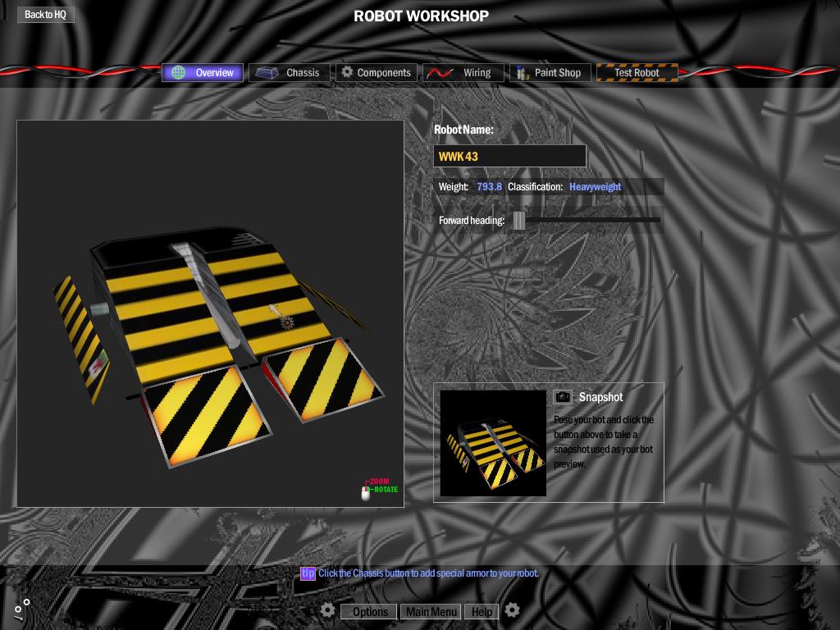Click the gear left of Options

pyautogui.click(x=328, y=610)
